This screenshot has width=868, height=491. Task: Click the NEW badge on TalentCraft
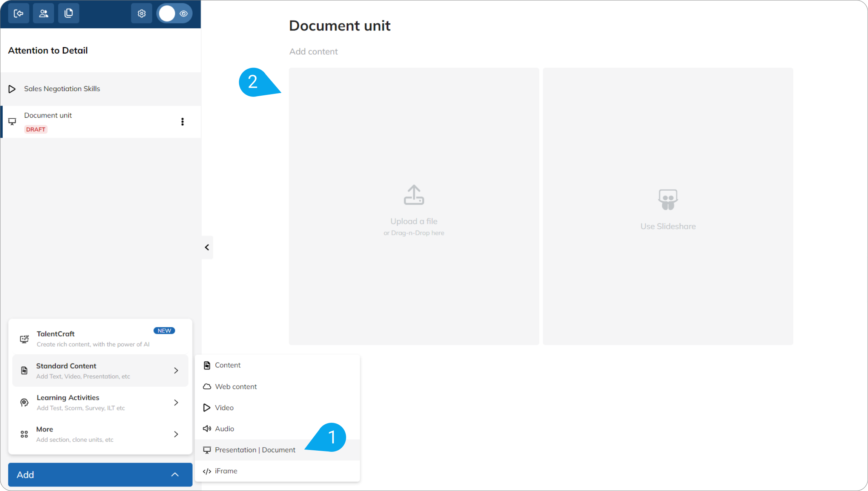[x=164, y=330]
